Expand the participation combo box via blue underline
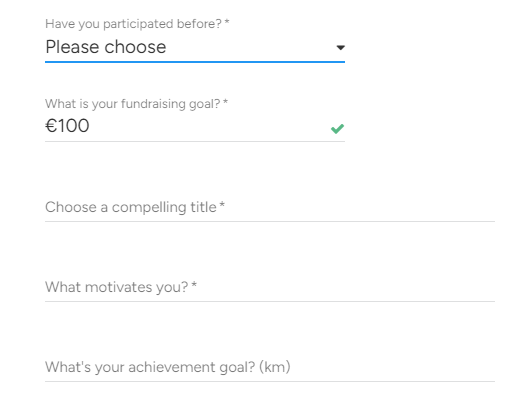529x393 pixels. [195, 62]
